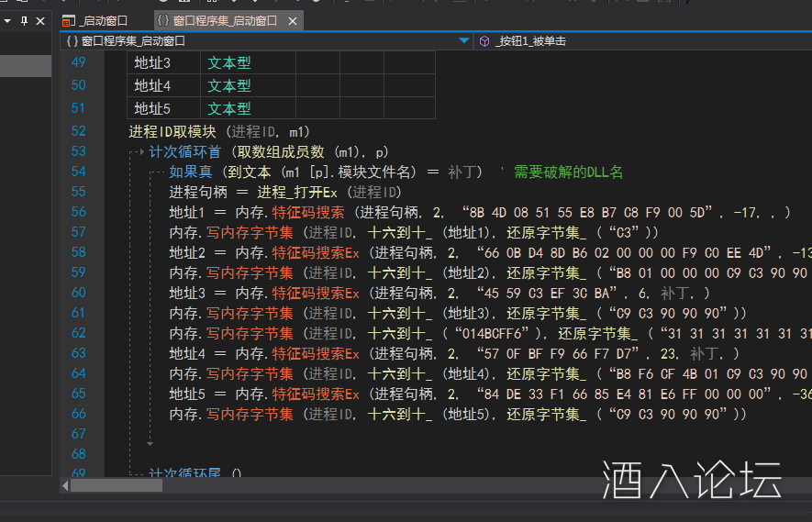
Task: Switch to the _启动窗口 tab
Action: (x=101, y=20)
